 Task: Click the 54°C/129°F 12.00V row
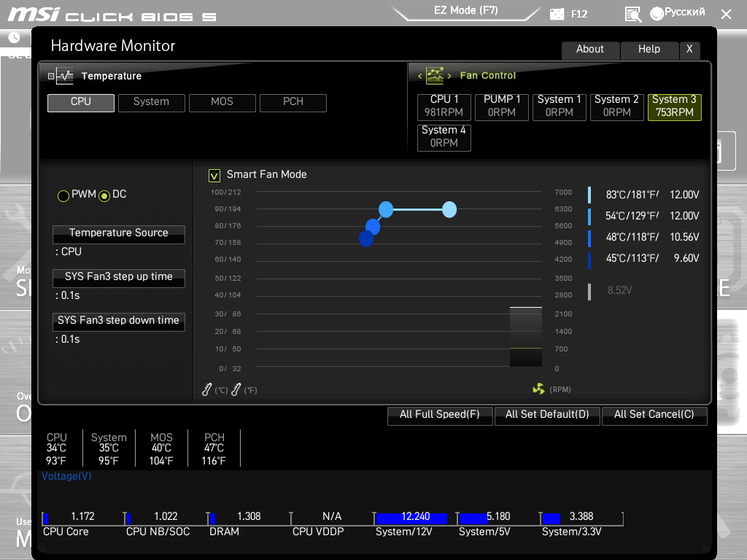tap(644, 216)
